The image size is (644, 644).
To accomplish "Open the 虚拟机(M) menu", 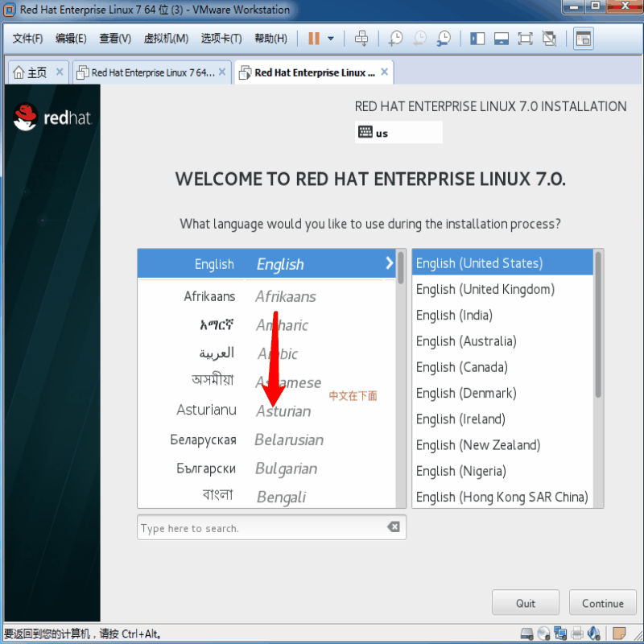I will pyautogui.click(x=166, y=39).
